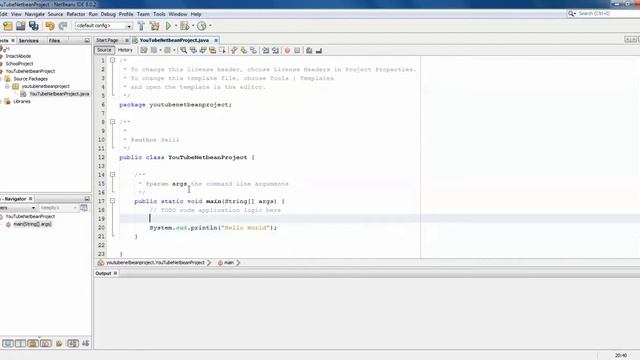Click the Debug Project toolbar icon

pos(184,26)
